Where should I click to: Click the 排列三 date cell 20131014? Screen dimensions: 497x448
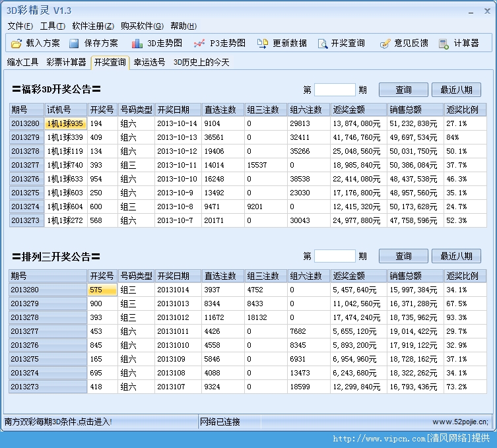pos(178,290)
